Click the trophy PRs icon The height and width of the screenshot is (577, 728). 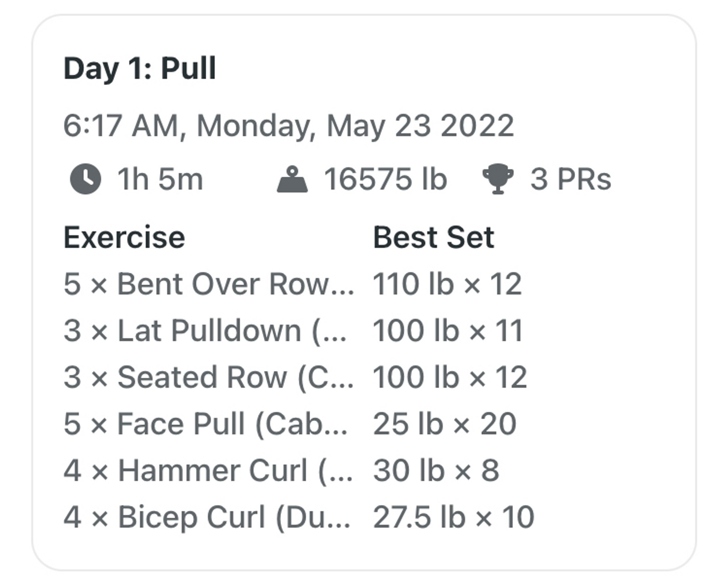point(498,179)
